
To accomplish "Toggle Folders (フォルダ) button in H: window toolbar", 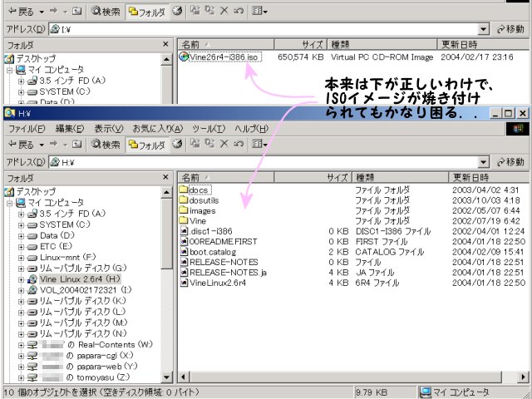I will point(147,145).
